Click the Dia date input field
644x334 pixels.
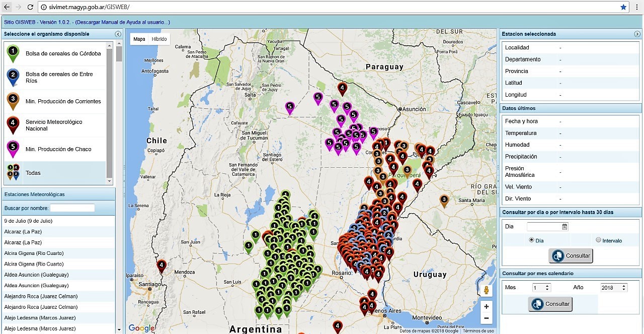(544, 227)
